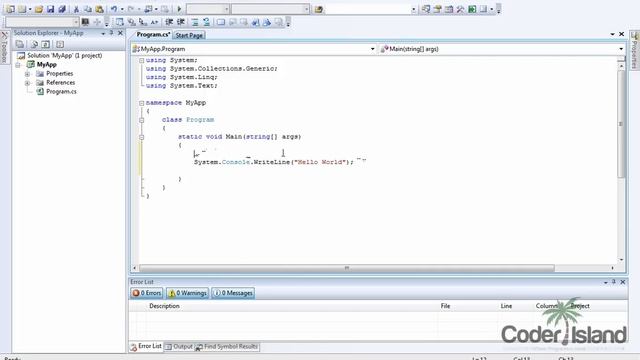Click the Undo arrow icon

[114, 9]
